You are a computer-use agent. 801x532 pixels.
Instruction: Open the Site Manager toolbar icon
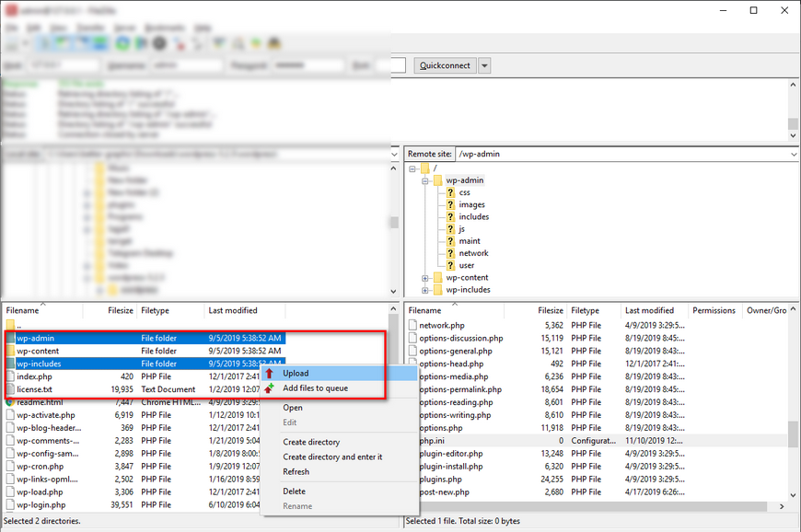(x=12, y=44)
